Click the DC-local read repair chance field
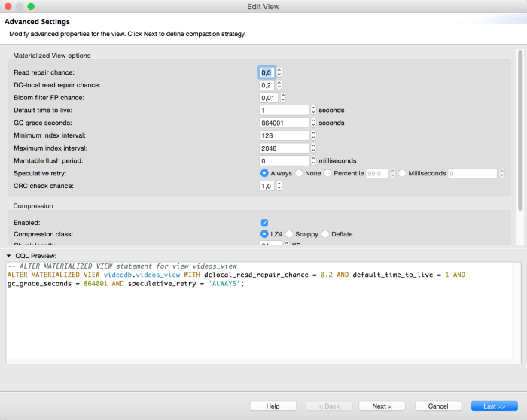This screenshot has height=420, width=527. point(267,85)
